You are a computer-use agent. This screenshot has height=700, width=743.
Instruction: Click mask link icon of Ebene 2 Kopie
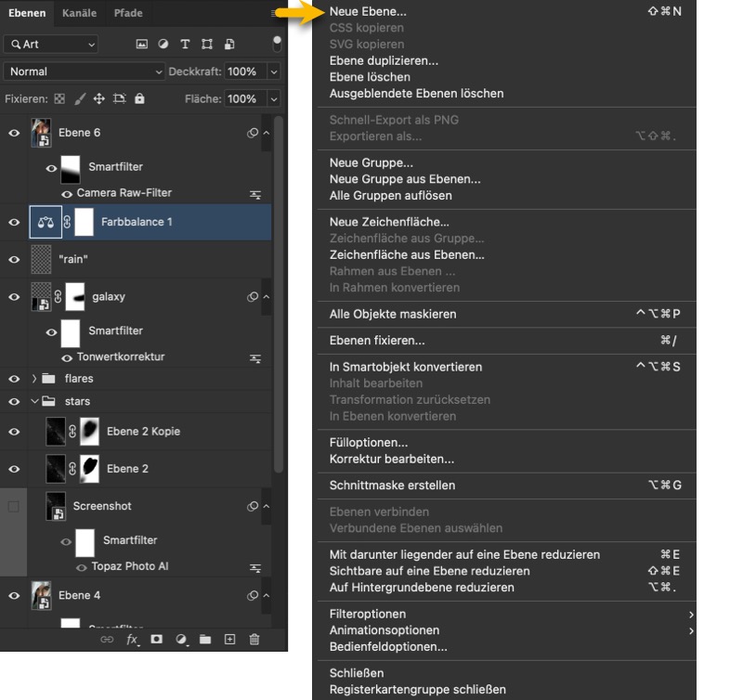72,431
